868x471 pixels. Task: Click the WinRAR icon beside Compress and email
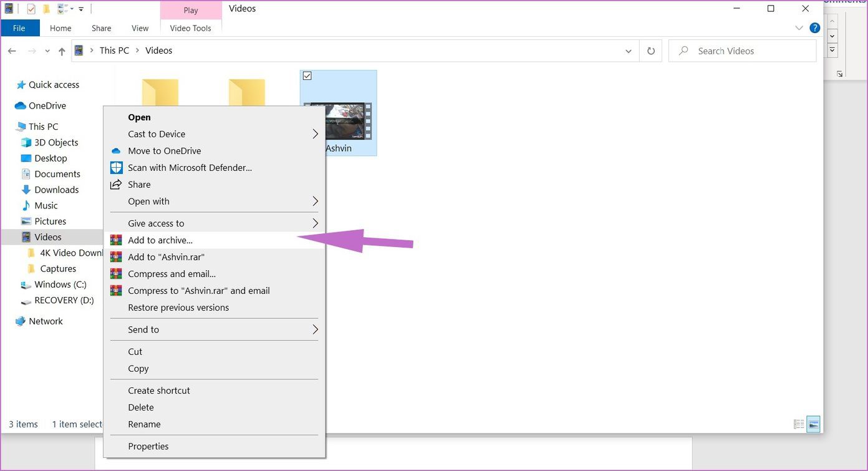(x=116, y=274)
